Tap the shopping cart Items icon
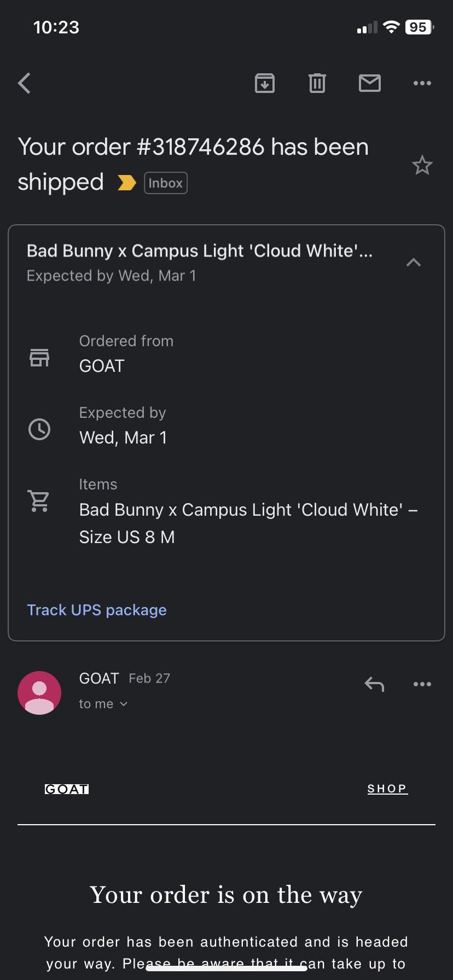This screenshot has height=980, width=453. (x=39, y=500)
